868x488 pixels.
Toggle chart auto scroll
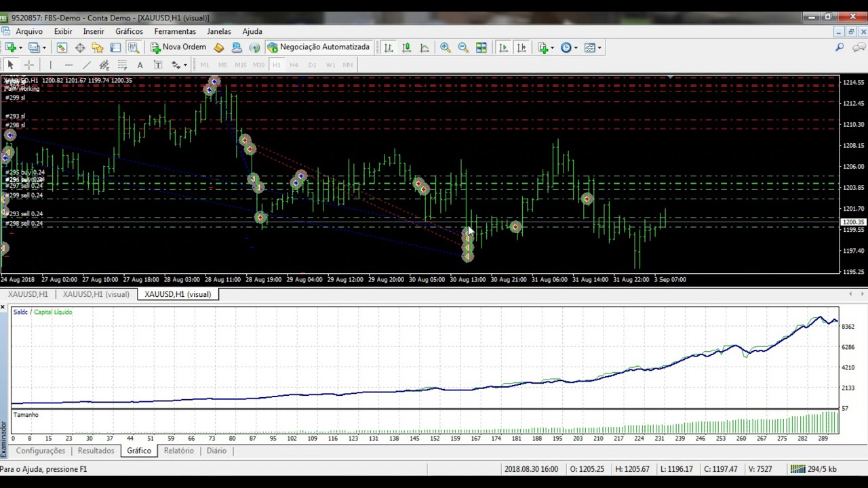503,47
